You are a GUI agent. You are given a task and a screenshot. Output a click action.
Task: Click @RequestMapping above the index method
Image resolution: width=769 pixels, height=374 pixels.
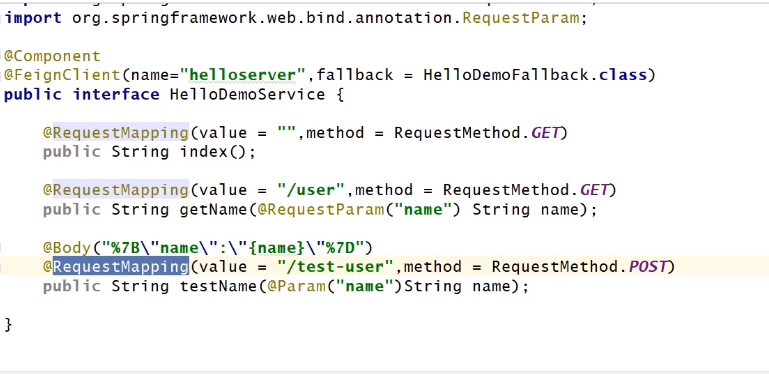click(116, 133)
